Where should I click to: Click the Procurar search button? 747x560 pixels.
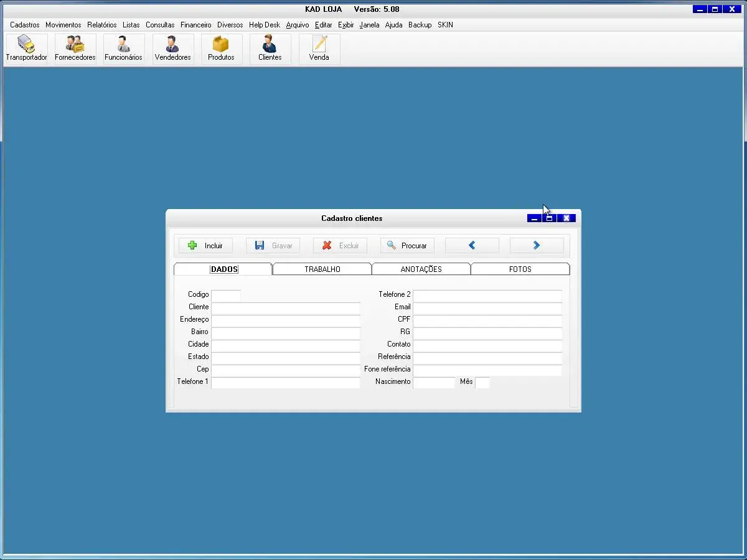click(x=407, y=246)
